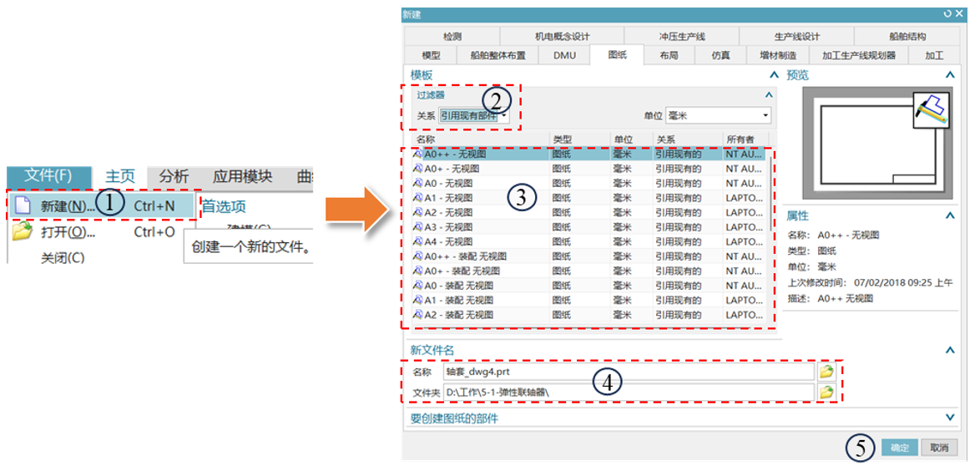
Task: Click the Open folder icon in File menu
Action: coord(23,231)
